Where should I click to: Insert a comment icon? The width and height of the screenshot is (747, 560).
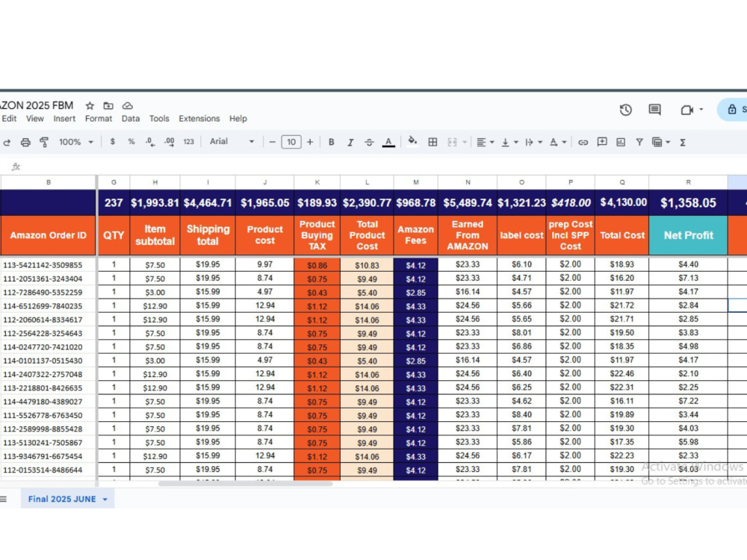click(x=602, y=142)
